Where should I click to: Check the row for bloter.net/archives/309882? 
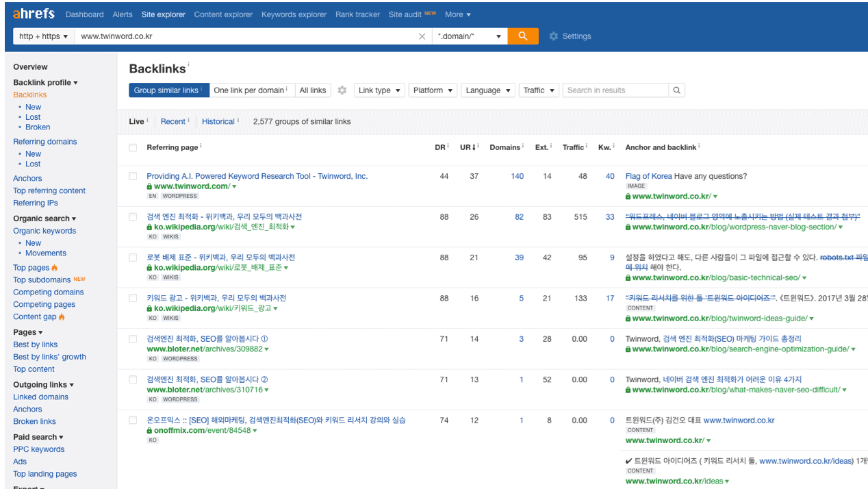point(133,339)
